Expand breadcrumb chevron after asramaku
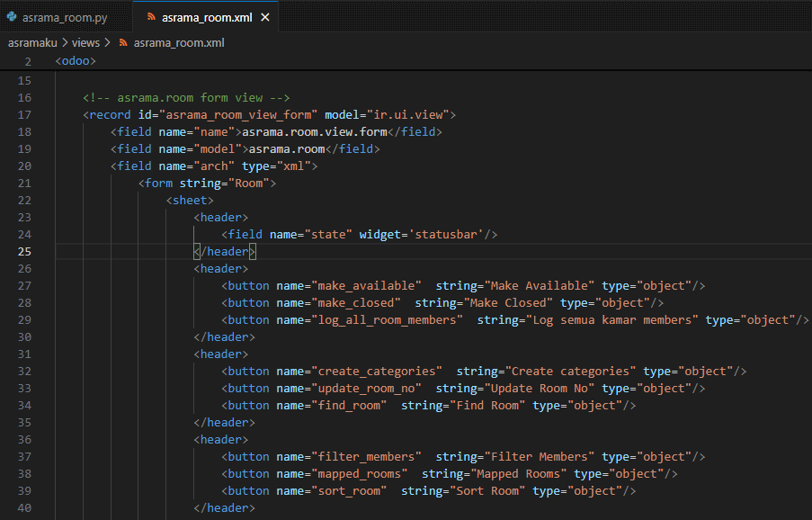812x520 pixels. pyautogui.click(x=65, y=43)
